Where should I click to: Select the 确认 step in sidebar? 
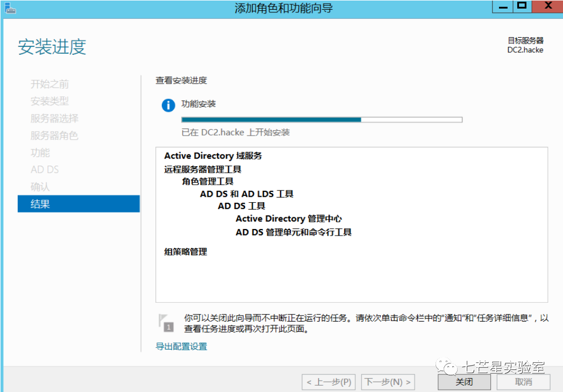[40, 187]
